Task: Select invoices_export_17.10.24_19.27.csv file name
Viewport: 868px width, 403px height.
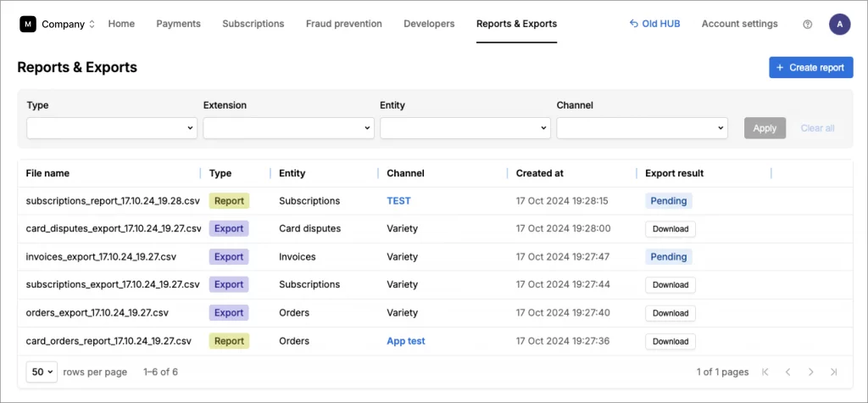Action: click(x=102, y=257)
